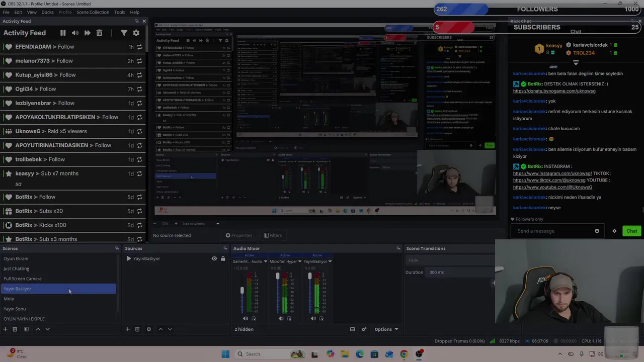This screenshot has height=362, width=644.
Task: Open Game/M... Audio channel dropdown arrow
Action: pos(265,261)
